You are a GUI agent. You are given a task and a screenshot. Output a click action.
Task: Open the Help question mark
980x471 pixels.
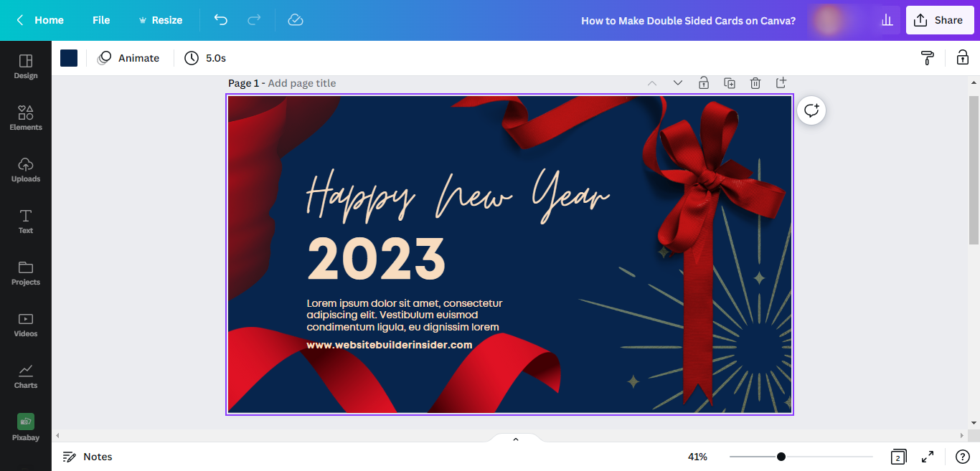pyautogui.click(x=963, y=457)
